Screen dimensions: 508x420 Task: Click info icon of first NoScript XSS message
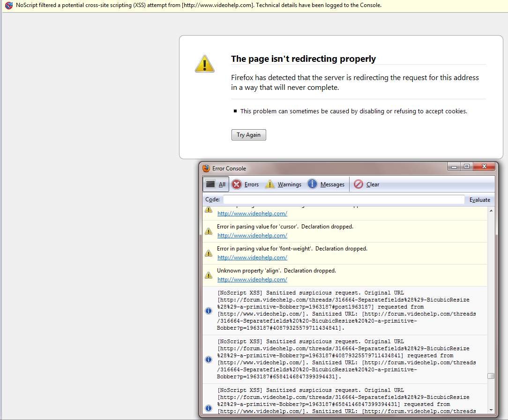(x=209, y=310)
